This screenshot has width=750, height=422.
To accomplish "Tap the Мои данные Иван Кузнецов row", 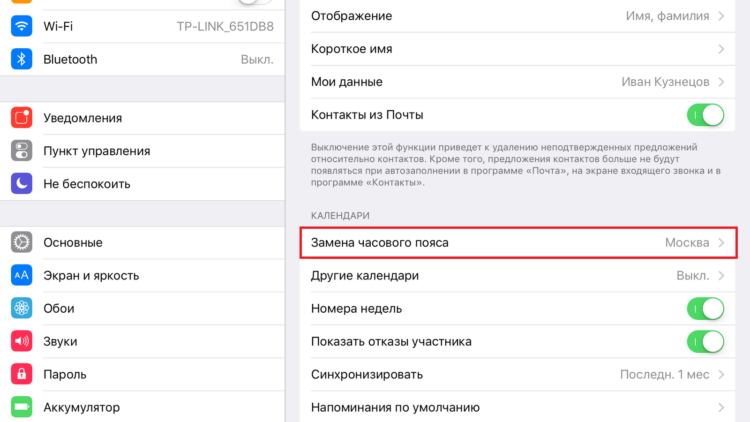I will pyautogui.click(x=518, y=82).
